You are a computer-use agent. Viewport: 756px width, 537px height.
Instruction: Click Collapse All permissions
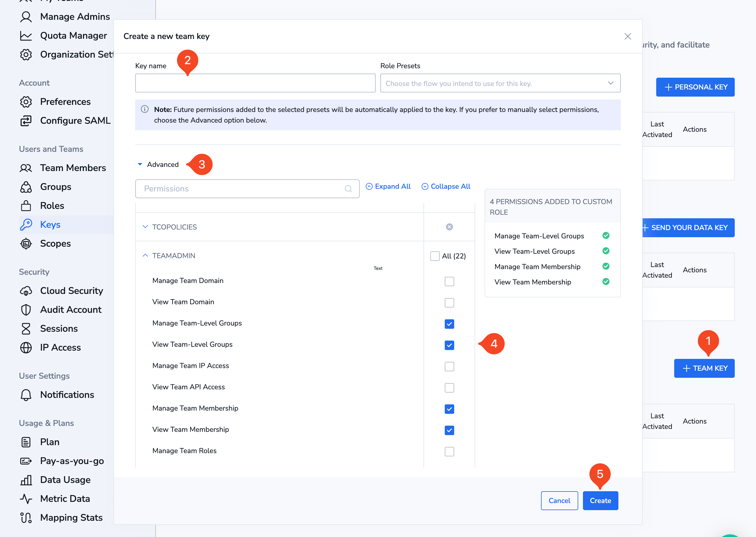446,186
